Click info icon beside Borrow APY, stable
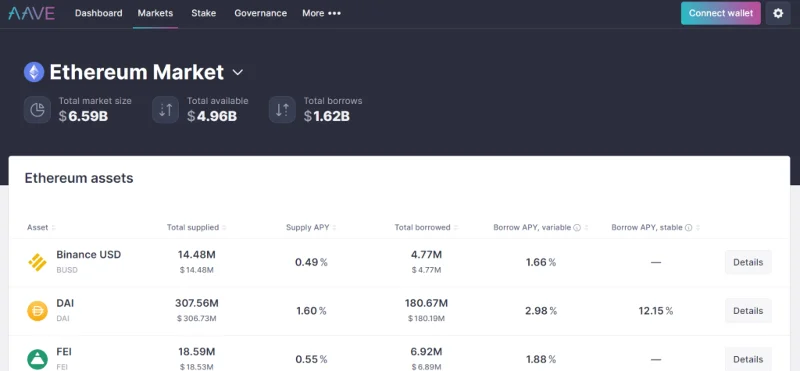This screenshot has height=371, width=800. pos(688,228)
